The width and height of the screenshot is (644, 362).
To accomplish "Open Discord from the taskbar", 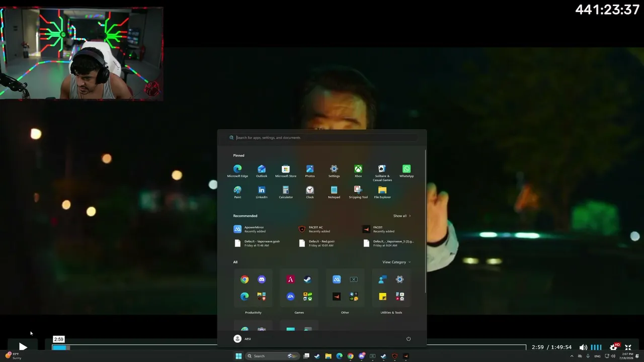I will [361, 356].
